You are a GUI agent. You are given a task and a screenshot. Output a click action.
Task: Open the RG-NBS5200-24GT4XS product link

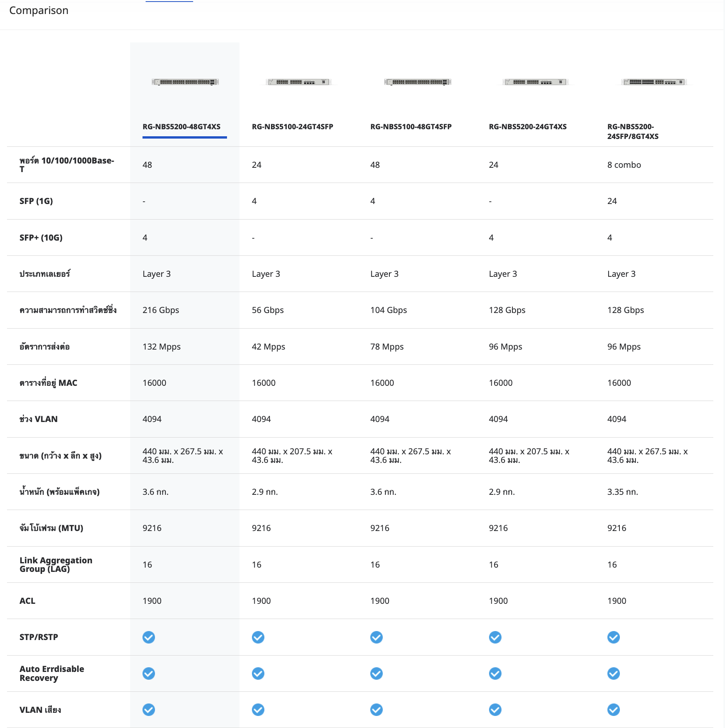(x=528, y=127)
